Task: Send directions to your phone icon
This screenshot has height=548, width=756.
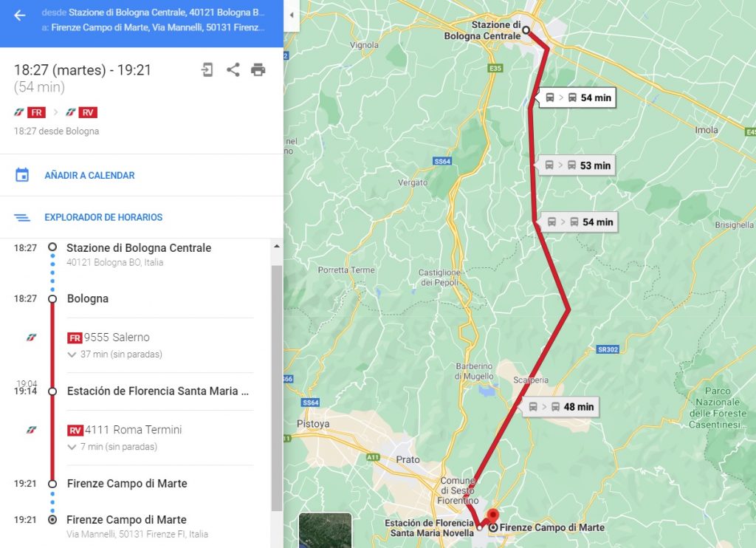Action: [x=207, y=70]
